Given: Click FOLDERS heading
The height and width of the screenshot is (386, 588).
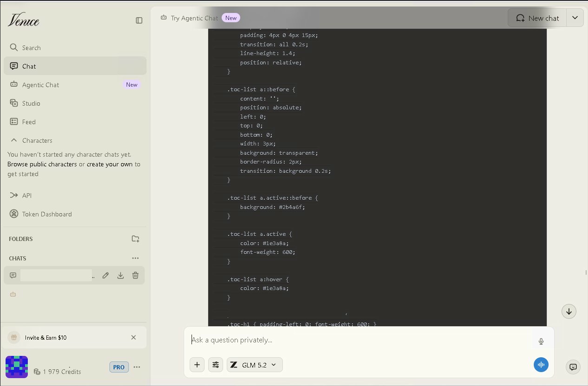Looking at the screenshot, I should tap(21, 239).
